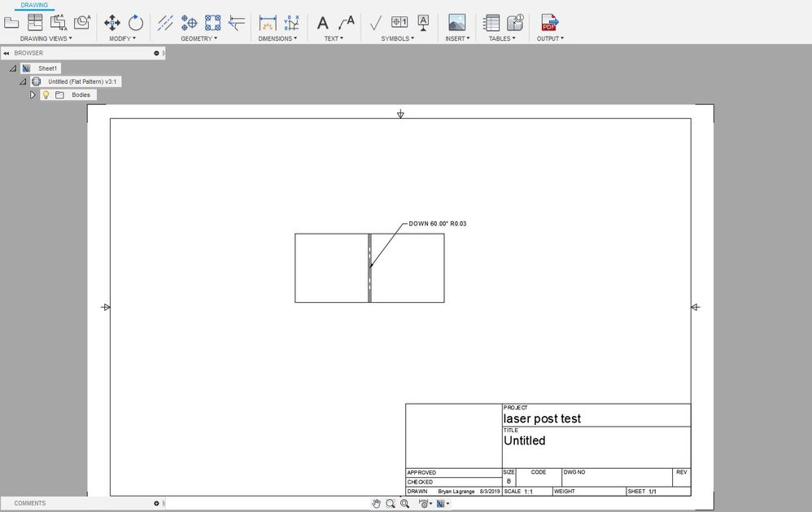Activate the Rotate tool
812x512 pixels.
point(136,22)
